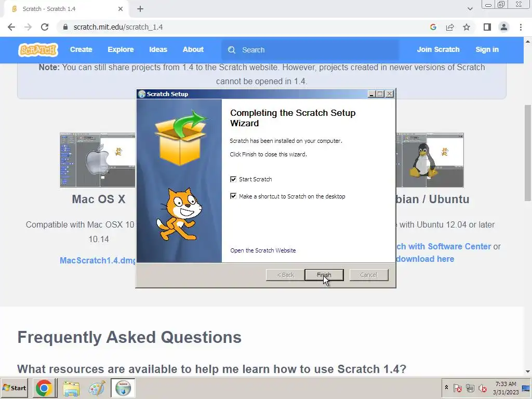This screenshot has height=399, width=532.
Task: Click the share page icon in the address bar
Action: point(450,27)
